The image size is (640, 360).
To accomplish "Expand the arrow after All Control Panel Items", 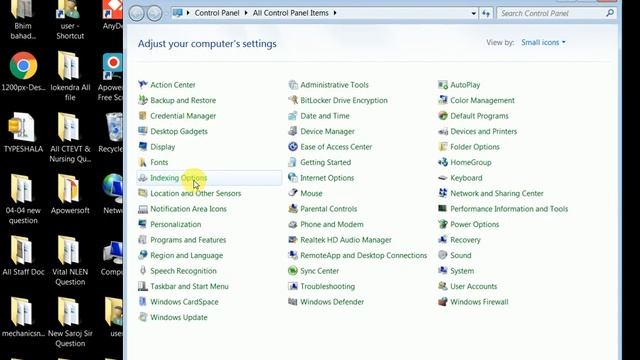I will (335, 13).
